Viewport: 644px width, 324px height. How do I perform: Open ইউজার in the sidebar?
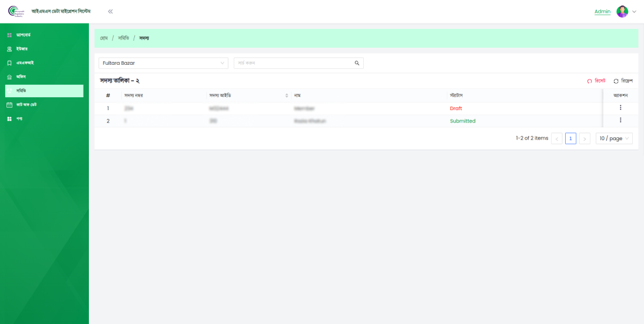point(22,49)
